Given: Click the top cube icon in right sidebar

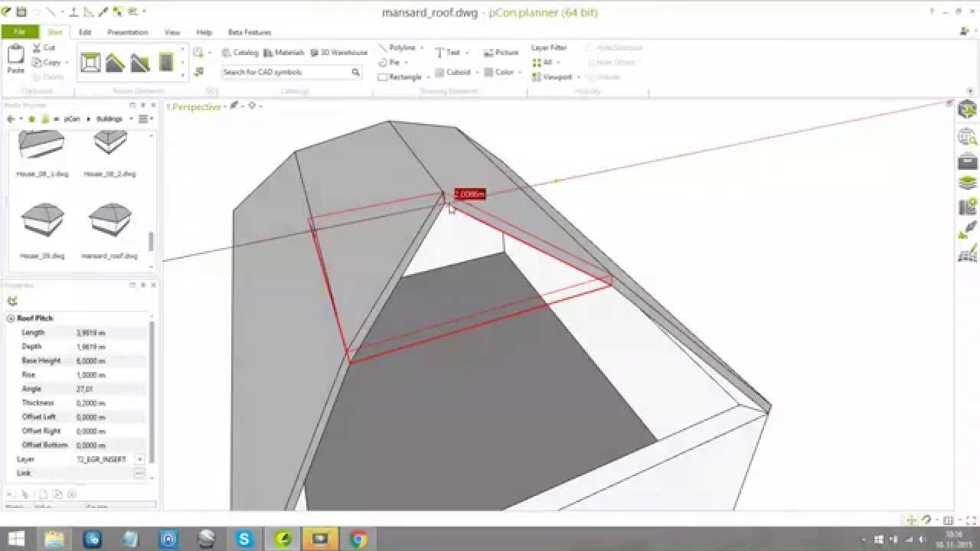Looking at the screenshot, I should coord(968,111).
